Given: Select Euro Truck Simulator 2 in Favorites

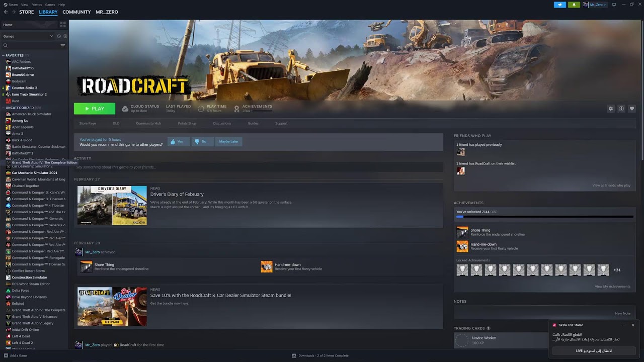Looking at the screenshot, I should (x=29, y=95).
